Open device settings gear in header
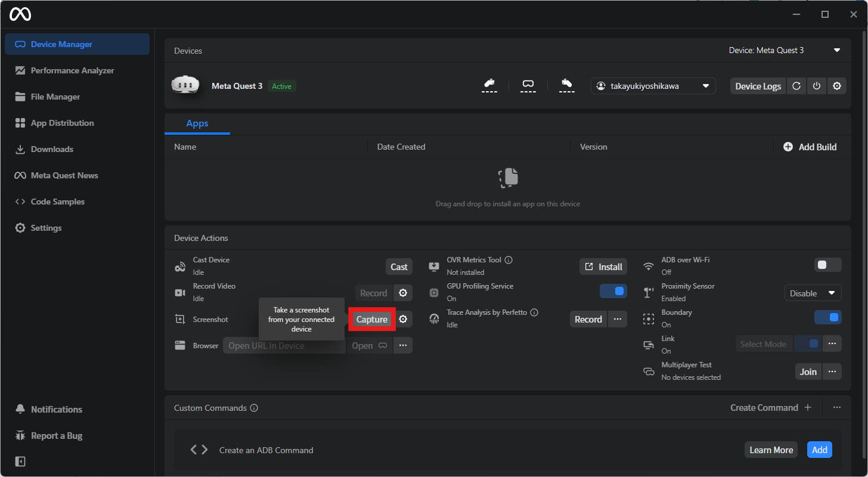This screenshot has width=868, height=477. (837, 86)
